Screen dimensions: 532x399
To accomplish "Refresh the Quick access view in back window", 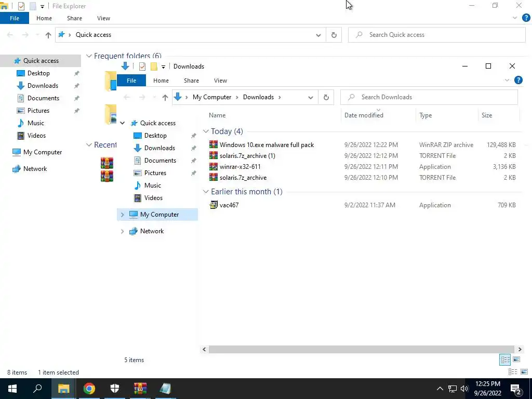I will pos(334,35).
